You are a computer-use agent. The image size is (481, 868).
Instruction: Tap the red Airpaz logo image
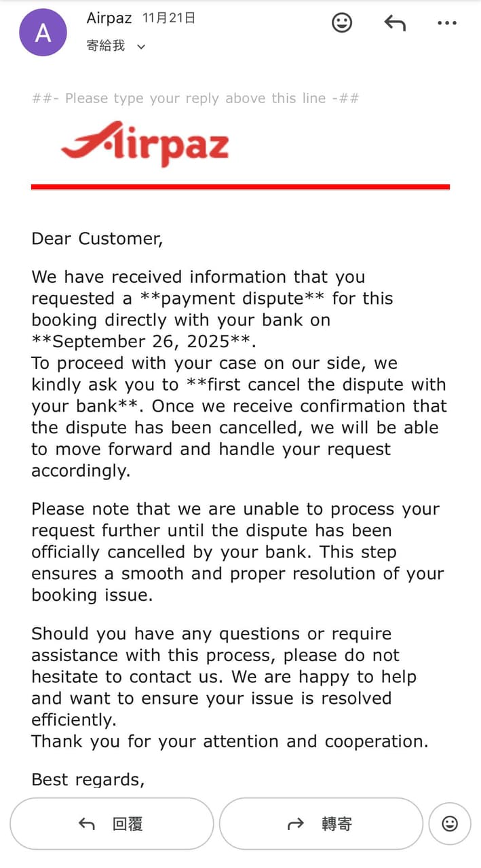pyautogui.click(x=145, y=143)
